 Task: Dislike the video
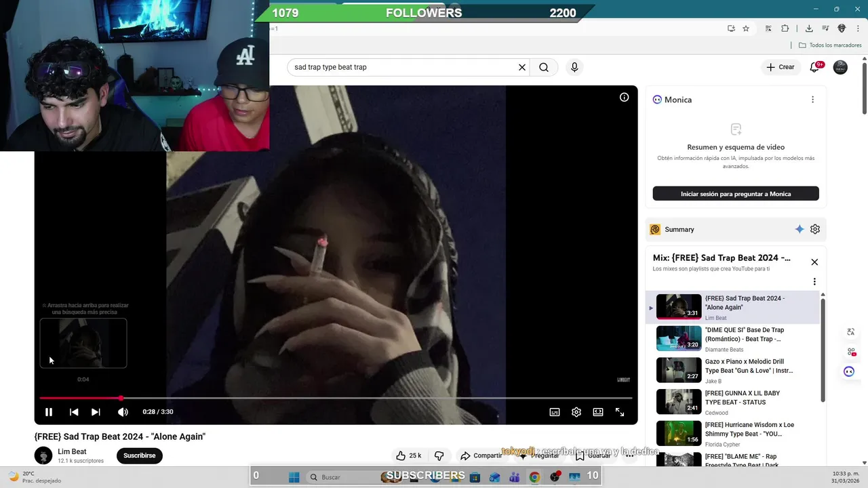pyautogui.click(x=439, y=455)
